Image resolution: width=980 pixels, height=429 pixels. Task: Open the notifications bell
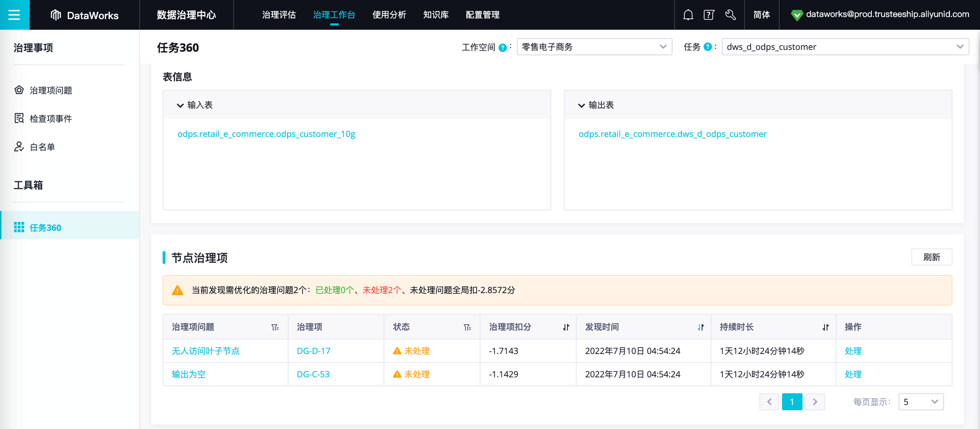click(688, 15)
